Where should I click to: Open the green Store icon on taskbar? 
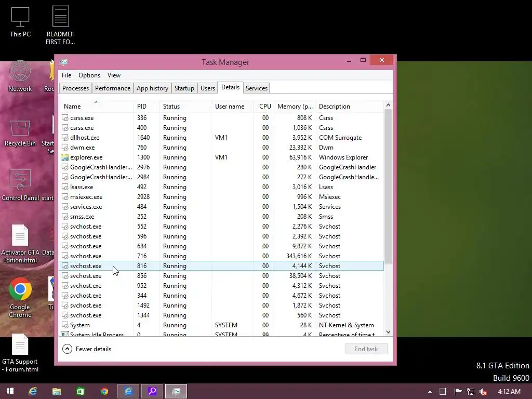(x=81, y=391)
